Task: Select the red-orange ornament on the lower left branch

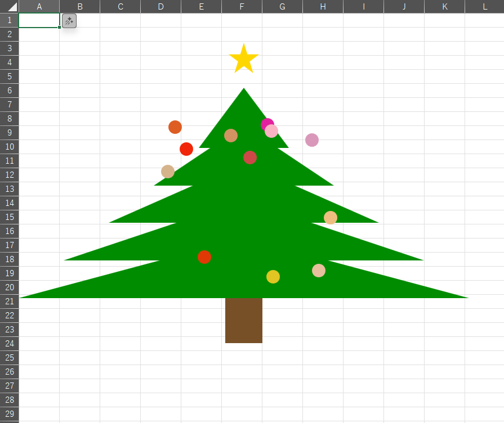Action: [x=204, y=257]
